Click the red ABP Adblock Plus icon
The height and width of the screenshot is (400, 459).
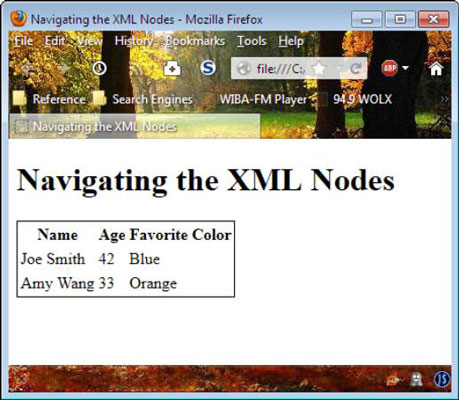point(390,68)
